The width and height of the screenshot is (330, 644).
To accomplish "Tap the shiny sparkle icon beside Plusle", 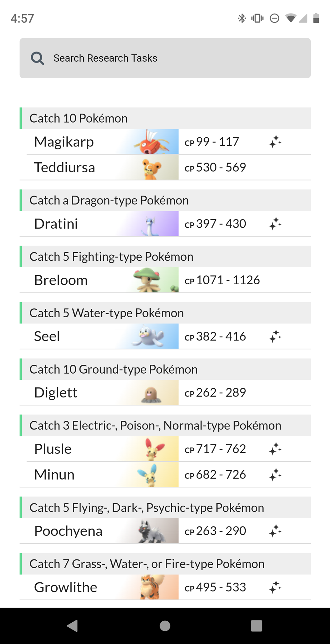I will point(275,449).
